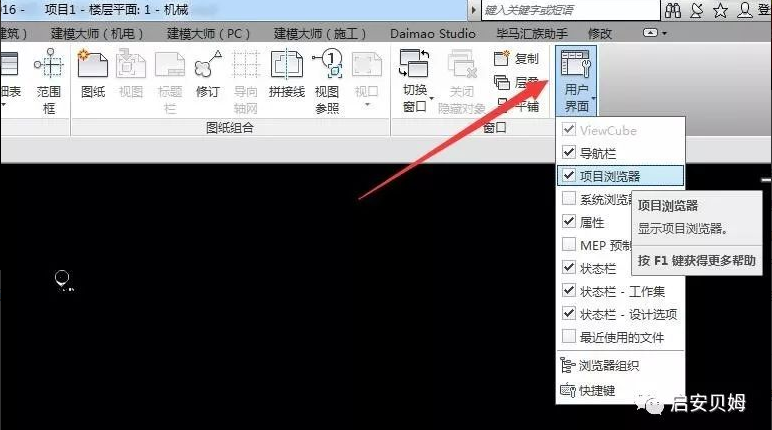Toggle Status Bar - Worksets (状态栏 - 工作集)
772x430 pixels.
569,291
